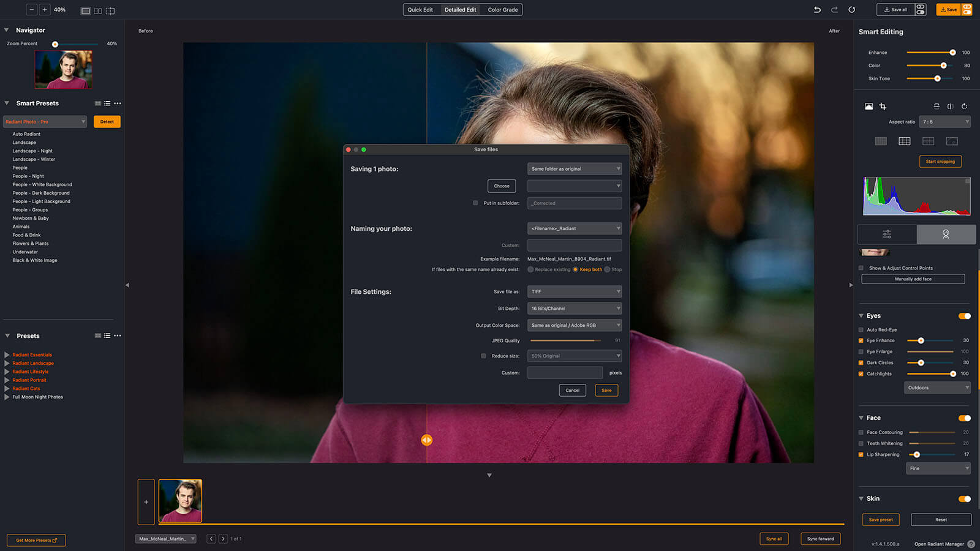Click the Skin Tone slider handle

(937, 78)
